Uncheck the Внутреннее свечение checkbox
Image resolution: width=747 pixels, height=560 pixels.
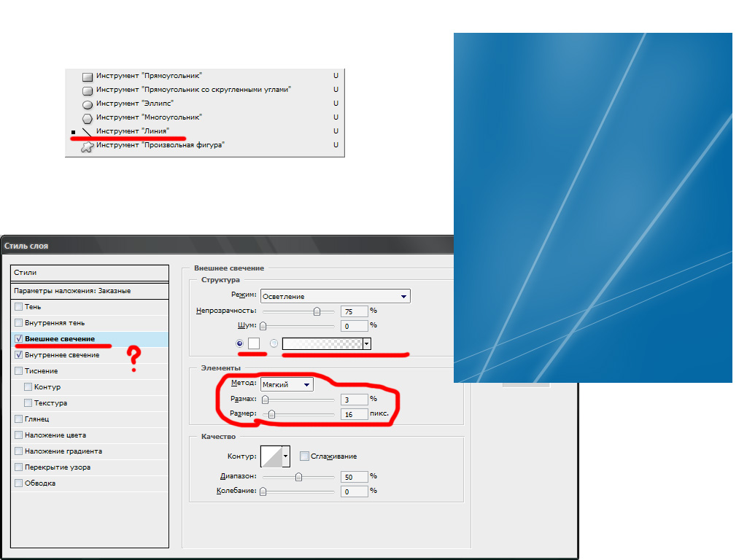pyautogui.click(x=18, y=355)
